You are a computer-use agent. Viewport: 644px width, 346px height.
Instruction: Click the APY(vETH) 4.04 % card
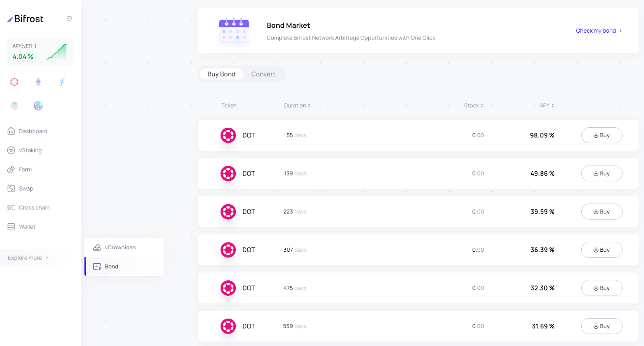pos(40,52)
